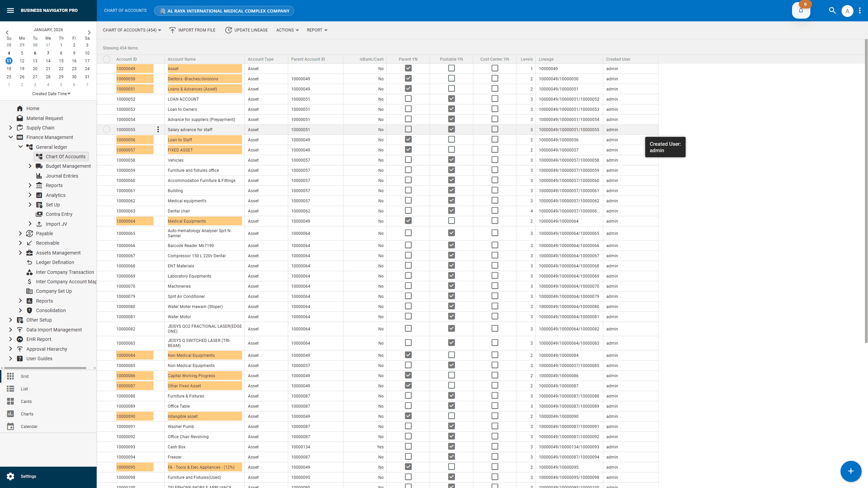Open the hamburger navigation menu

(10, 11)
